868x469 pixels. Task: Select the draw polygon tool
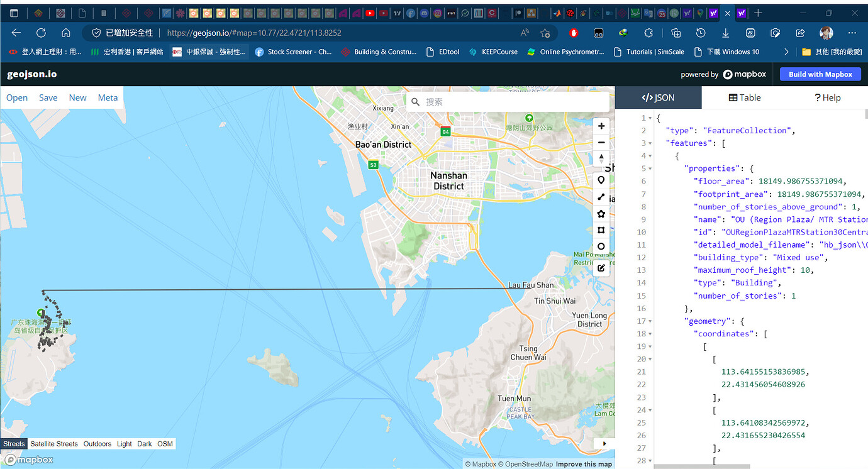pos(601,214)
